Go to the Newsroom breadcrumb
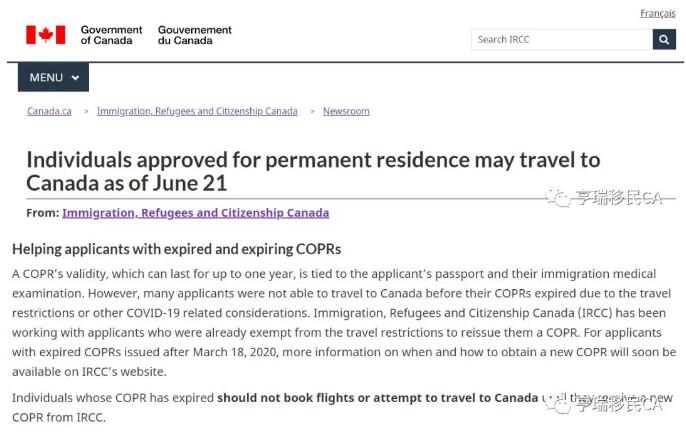Screen dimensions: 686x435 click(x=346, y=111)
